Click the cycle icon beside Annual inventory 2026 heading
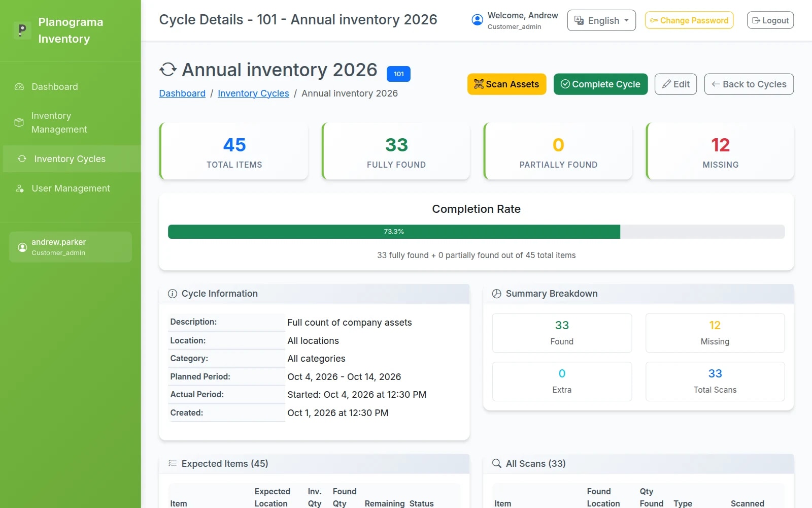This screenshot has height=508, width=812. [x=168, y=70]
